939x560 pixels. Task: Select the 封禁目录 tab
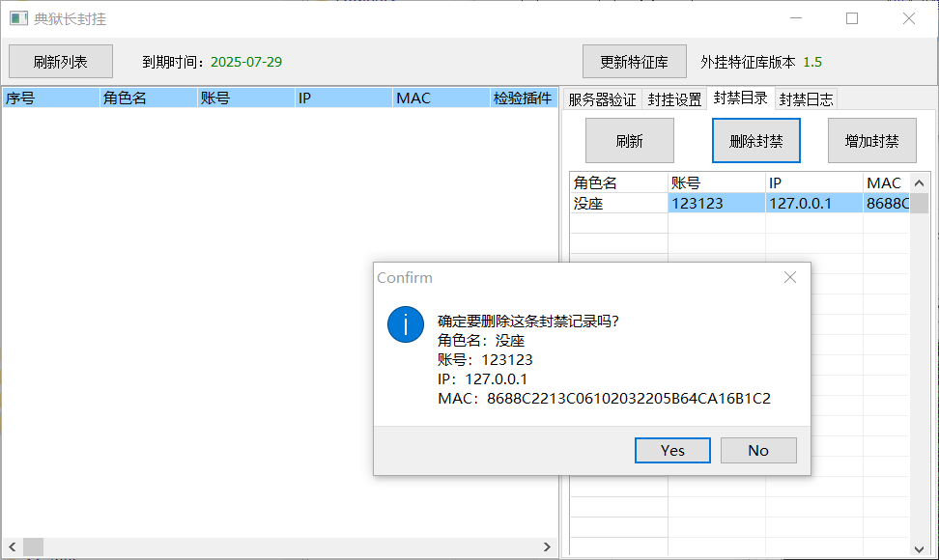740,98
